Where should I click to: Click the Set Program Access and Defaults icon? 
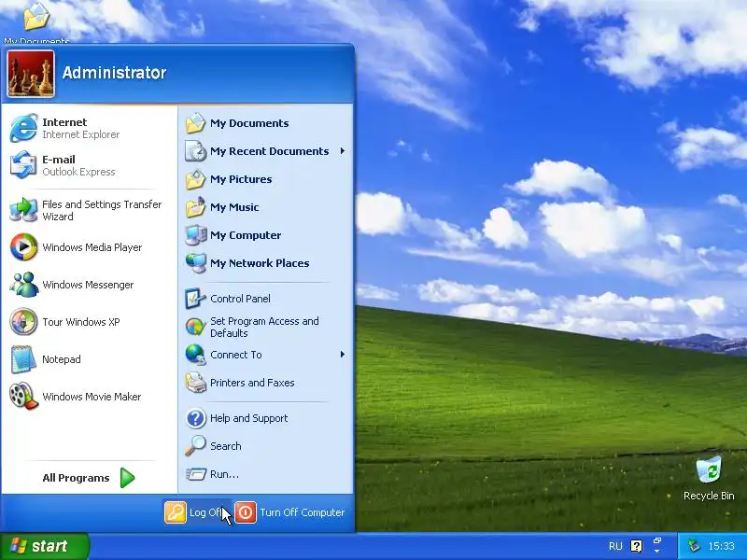(x=195, y=327)
